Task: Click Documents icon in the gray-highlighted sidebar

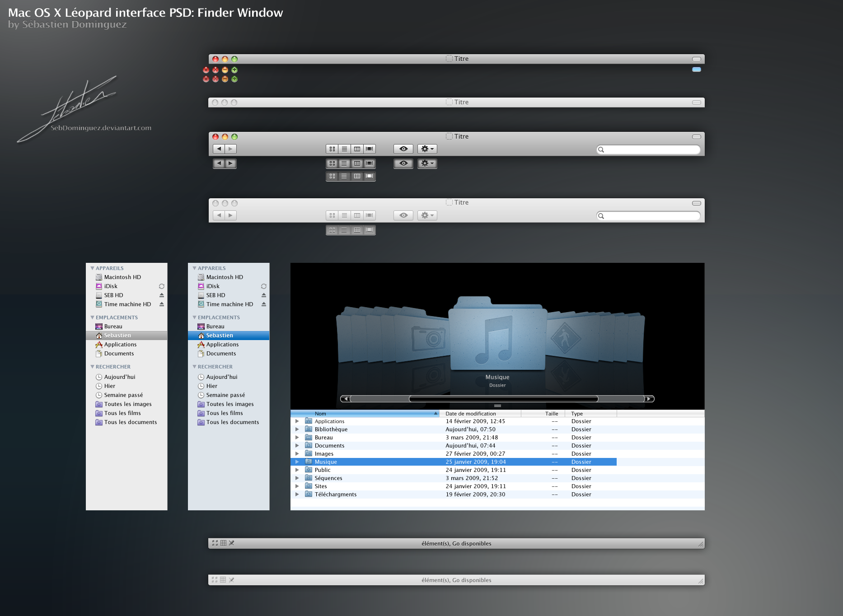Action: 99,354
